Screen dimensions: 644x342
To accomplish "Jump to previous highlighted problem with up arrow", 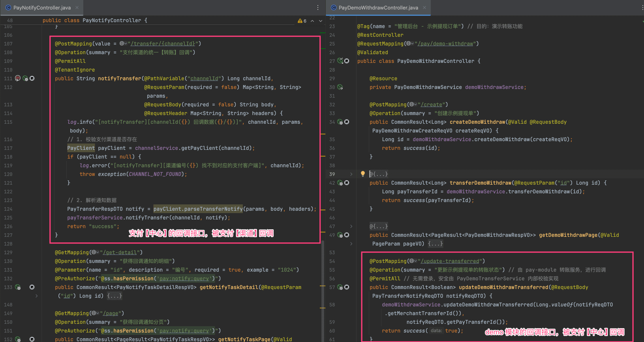I will pyautogui.click(x=312, y=21).
